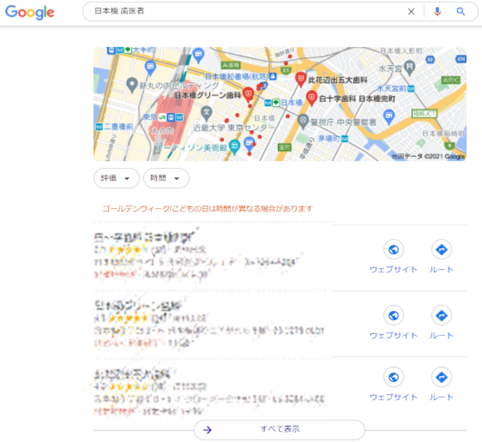This screenshot has width=482, height=442.
Task: Select the 白十字歯科 日本橋兜町 map pin
Action: 311,98
